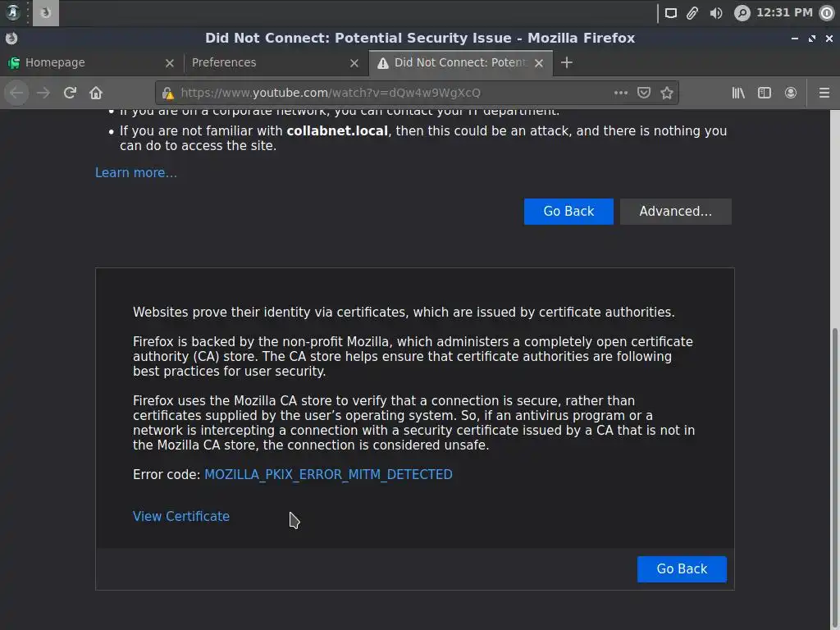Click the search magnifier tray icon
840x630 pixels.
click(742, 13)
